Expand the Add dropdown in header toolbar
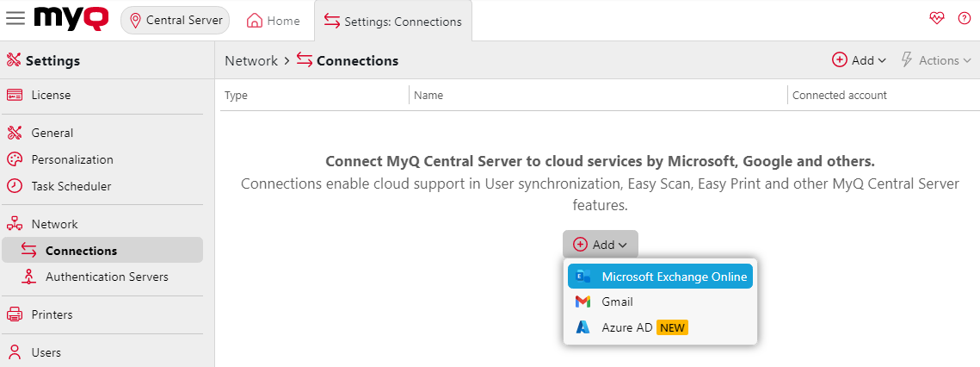 point(859,60)
